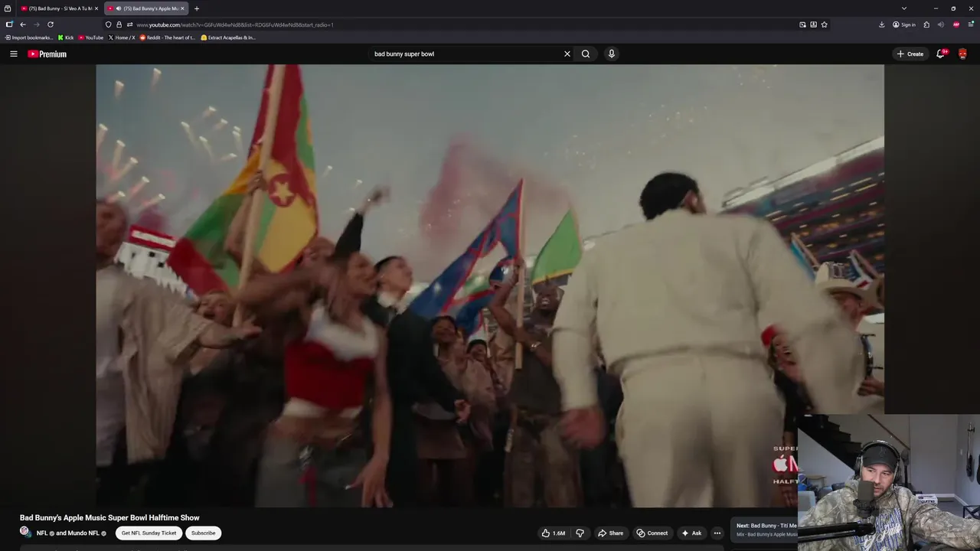The height and width of the screenshot is (551, 980).
Task: Open the browser application menu
Action: 971,24
